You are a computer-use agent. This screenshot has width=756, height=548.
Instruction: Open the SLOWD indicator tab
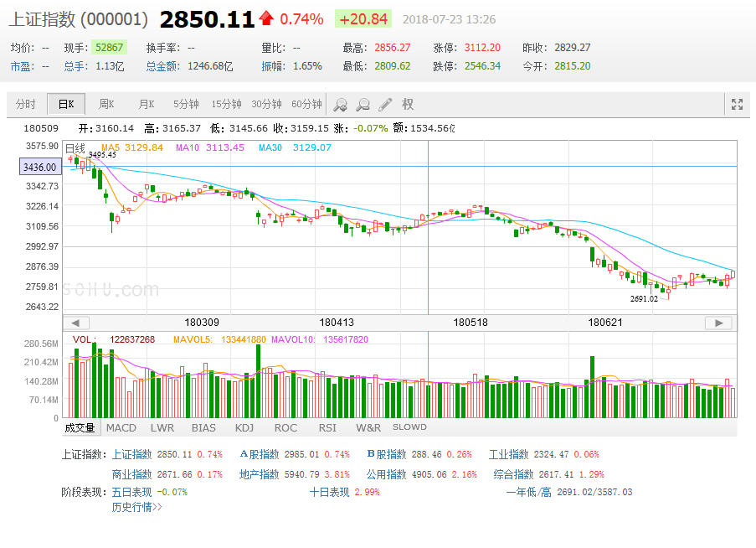point(409,427)
